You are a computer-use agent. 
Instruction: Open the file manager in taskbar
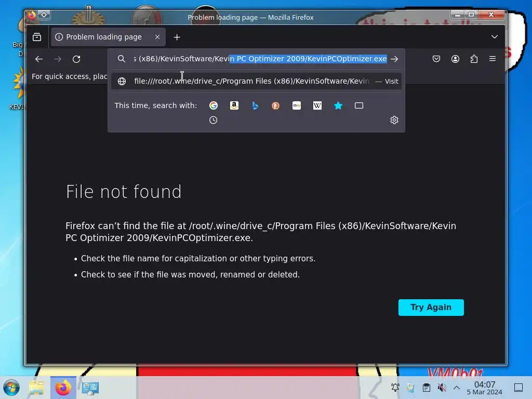tap(36, 388)
